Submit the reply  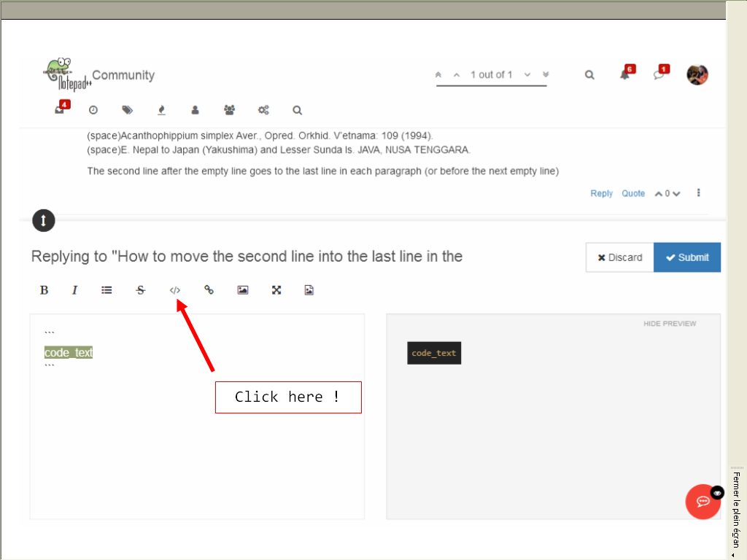click(x=687, y=257)
